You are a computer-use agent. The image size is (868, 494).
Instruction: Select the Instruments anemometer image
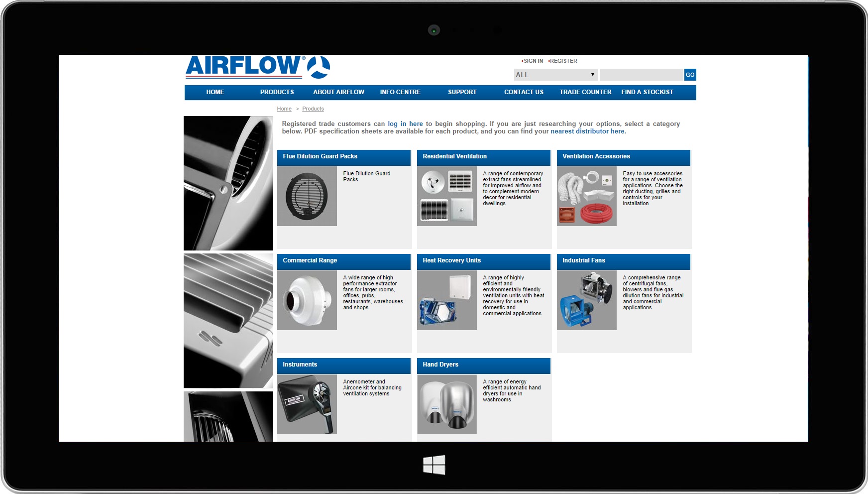(x=307, y=404)
